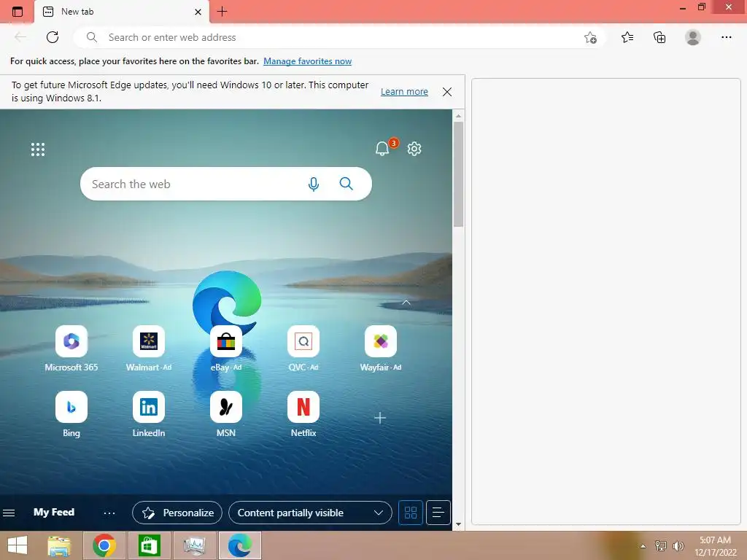Select the New tab browser tab

[x=122, y=12]
